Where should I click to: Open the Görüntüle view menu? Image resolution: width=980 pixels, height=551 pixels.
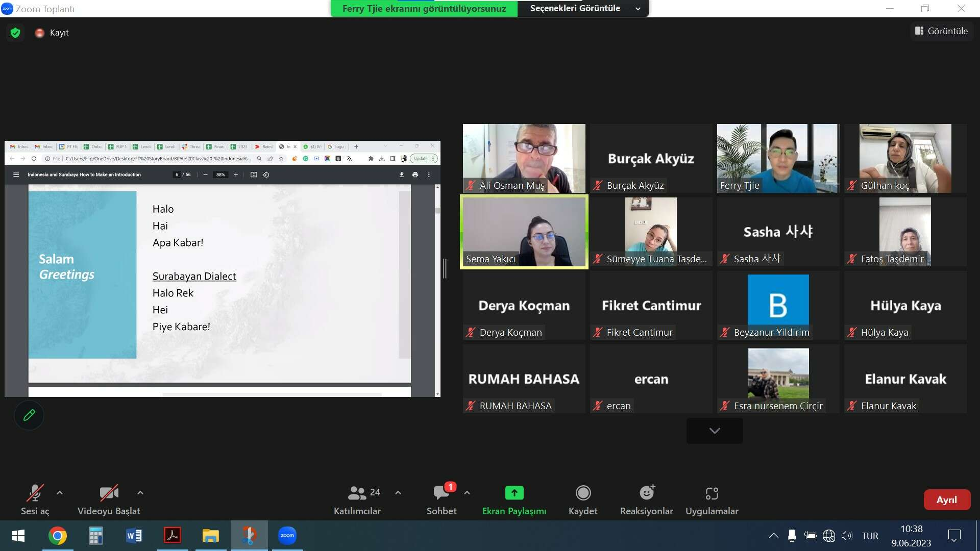coord(941,31)
